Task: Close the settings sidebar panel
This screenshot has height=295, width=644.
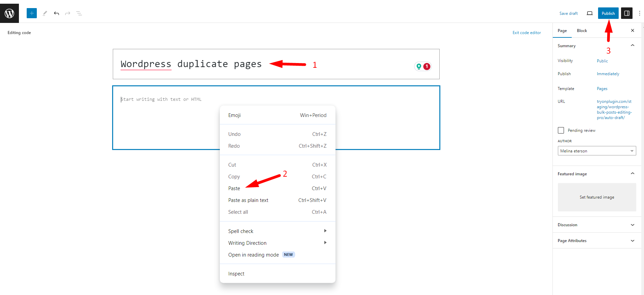Action: (x=633, y=30)
